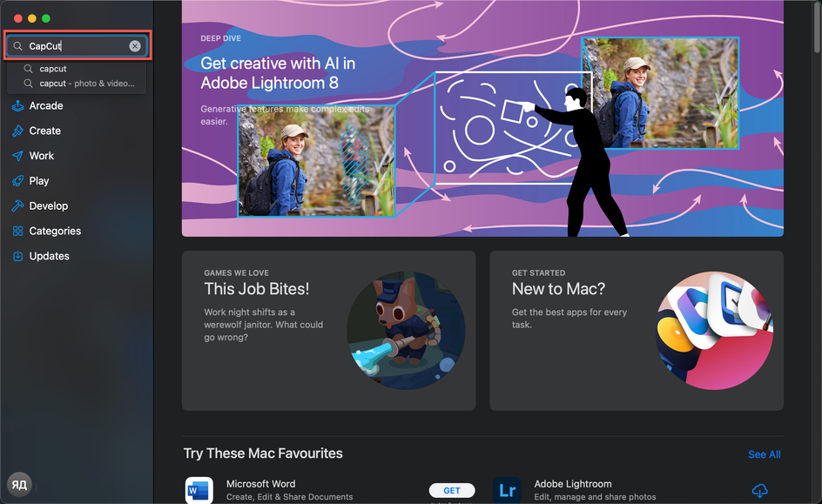Click the 'DEEP DIVE' label on banner

[x=220, y=38]
